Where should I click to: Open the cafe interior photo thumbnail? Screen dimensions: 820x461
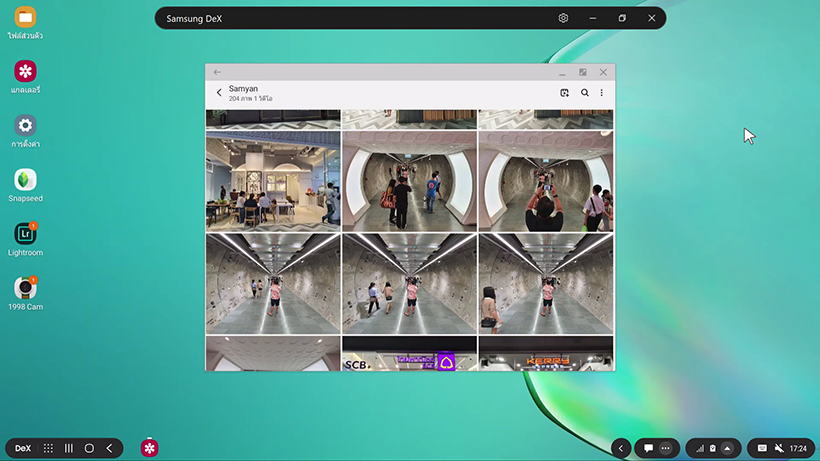(273, 181)
